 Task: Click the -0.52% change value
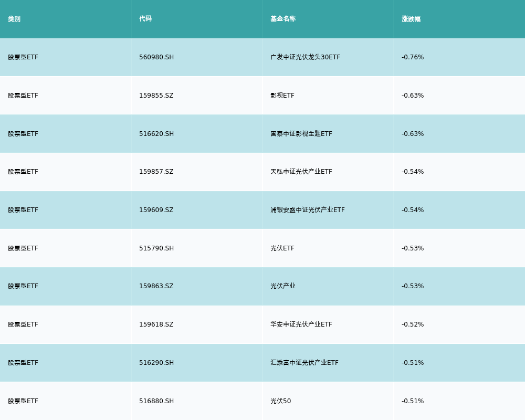pos(413,324)
